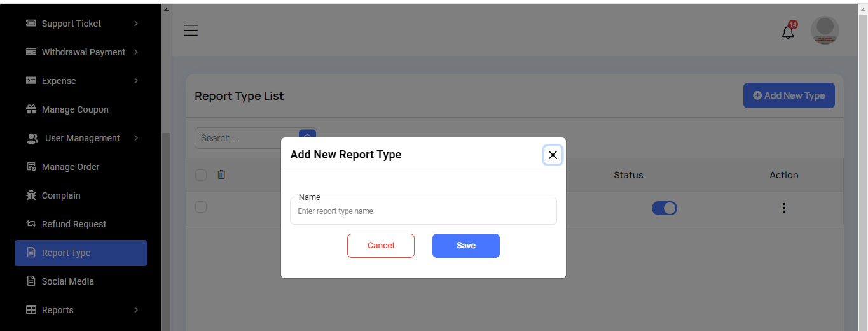
Task: Open Social Media from sidebar
Action: tap(67, 281)
